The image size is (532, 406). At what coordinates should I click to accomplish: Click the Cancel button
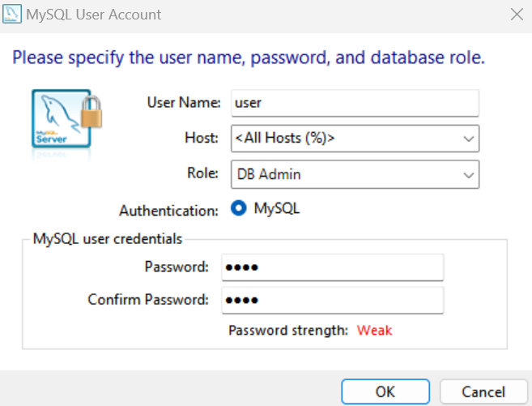483,391
